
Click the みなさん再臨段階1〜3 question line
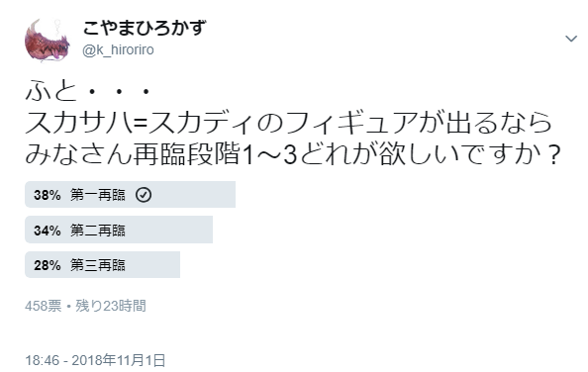[x=293, y=154]
